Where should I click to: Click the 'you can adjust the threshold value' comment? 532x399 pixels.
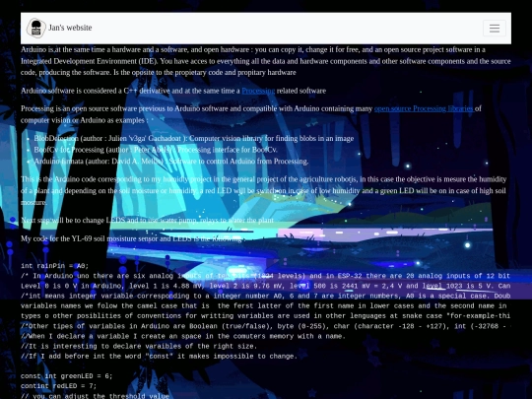pyautogui.click(x=95, y=396)
